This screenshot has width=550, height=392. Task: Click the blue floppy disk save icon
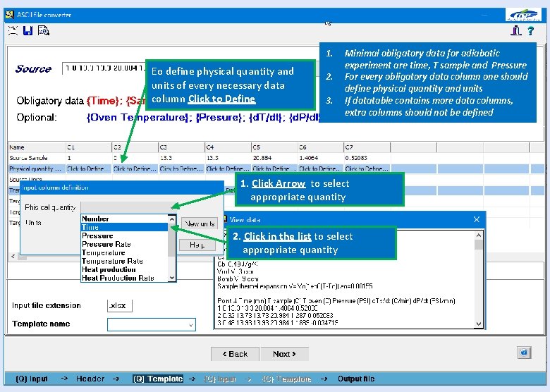28,31
